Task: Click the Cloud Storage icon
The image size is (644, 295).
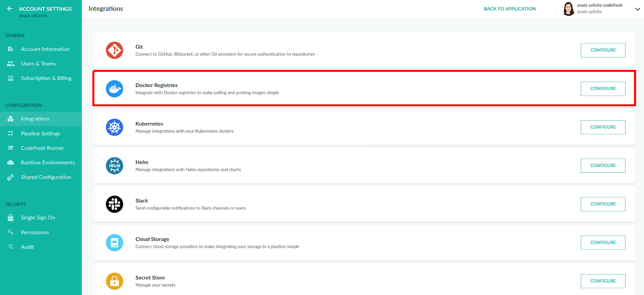Action: pos(114,243)
